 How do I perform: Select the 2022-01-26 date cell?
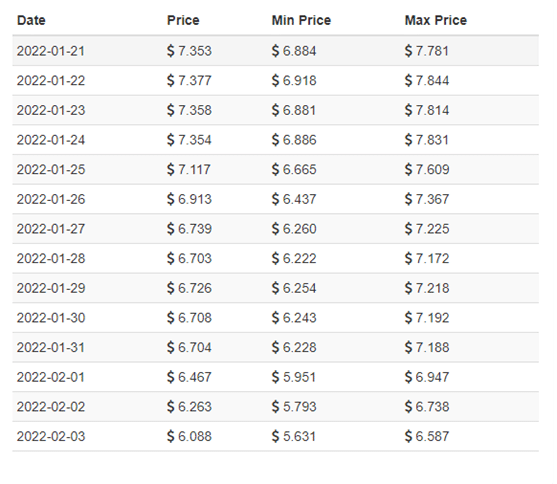click(51, 199)
